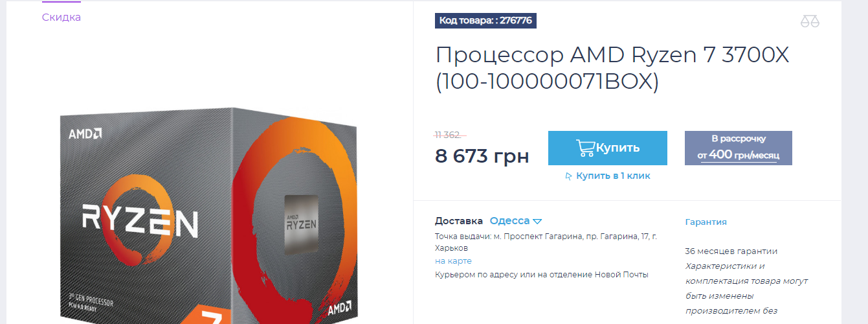Click the compare scales icon
Screen dimensions: 868x324
(x=809, y=21)
